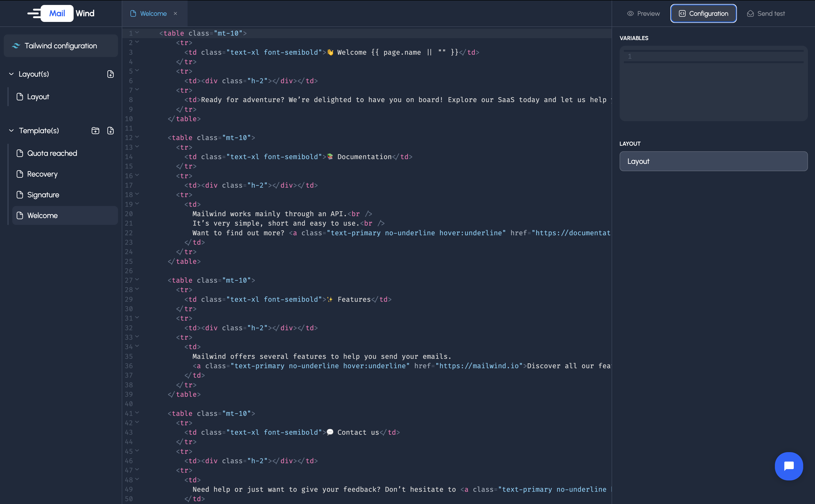Viewport: 815px width, 504px height.
Task: Fold the td block at line 48
Action: (137, 479)
